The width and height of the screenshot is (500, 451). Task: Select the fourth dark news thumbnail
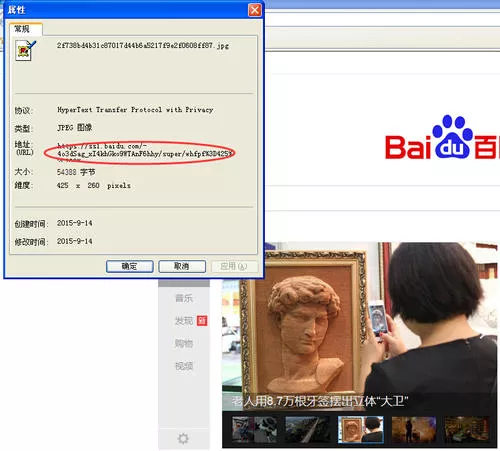(x=414, y=429)
